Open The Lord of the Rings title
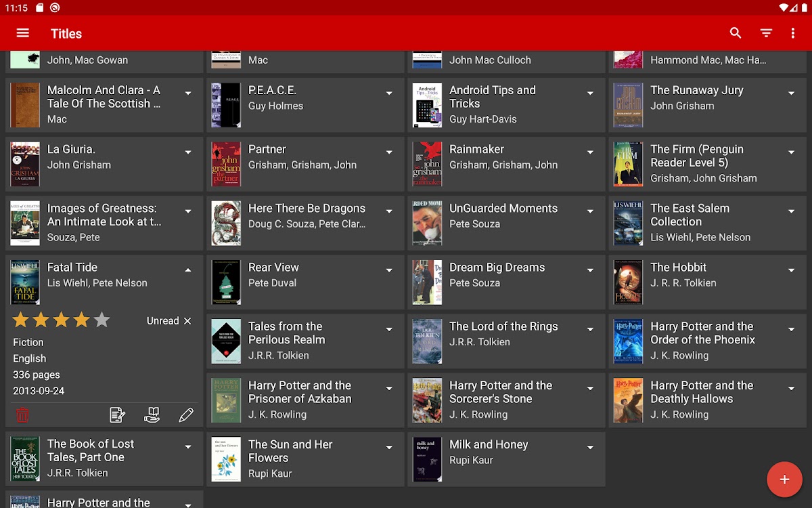 click(503, 326)
